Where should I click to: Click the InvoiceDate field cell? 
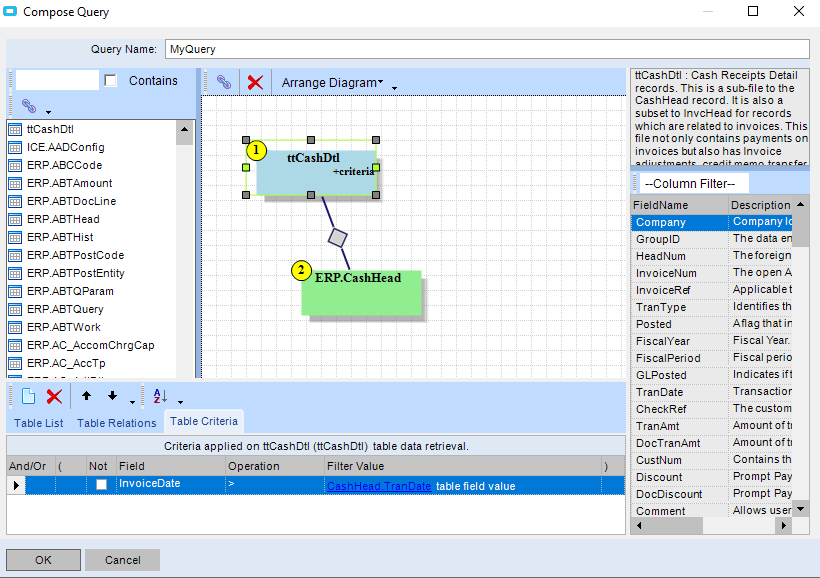[x=171, y=484]
